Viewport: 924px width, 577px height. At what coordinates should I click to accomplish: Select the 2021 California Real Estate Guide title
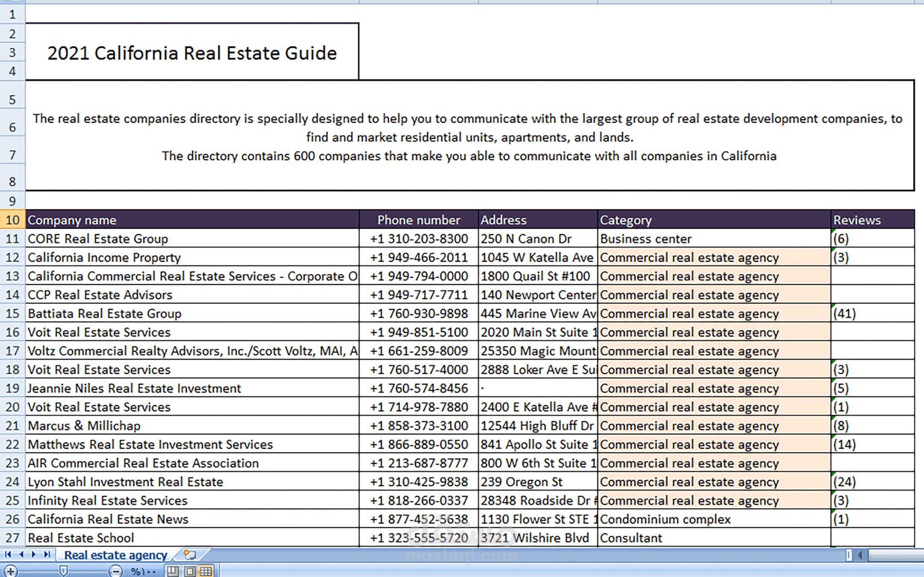point(192,53)
